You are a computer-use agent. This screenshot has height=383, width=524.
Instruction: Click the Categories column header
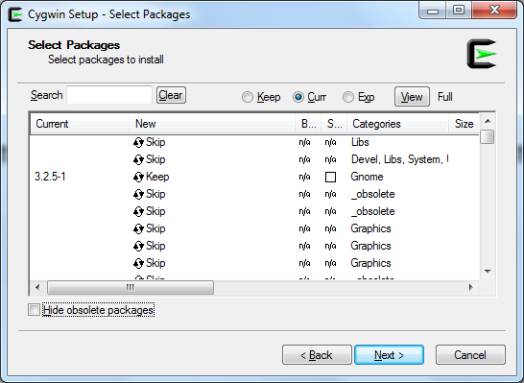coord(398,124)
